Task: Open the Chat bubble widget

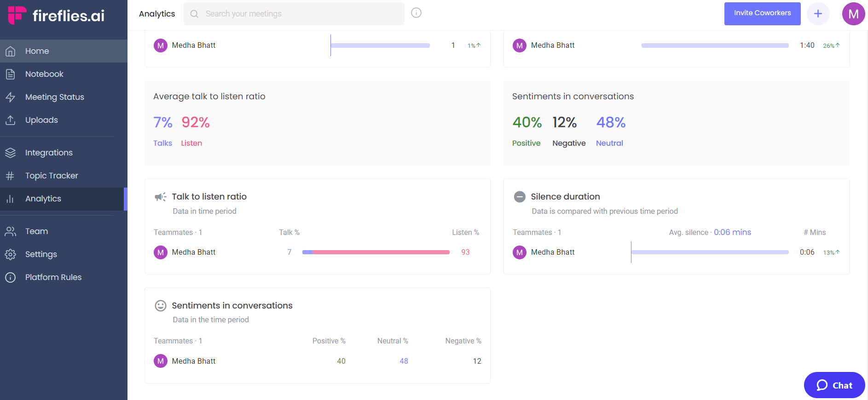Action: coord(834,385)
